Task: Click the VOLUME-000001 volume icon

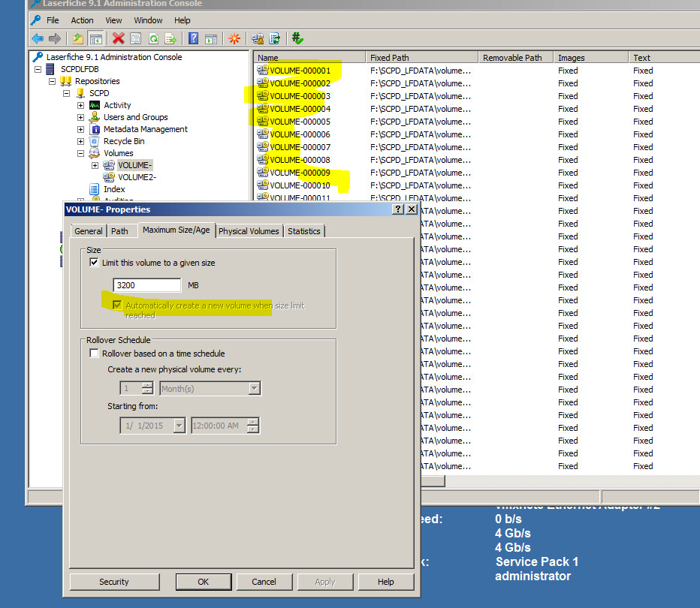Action: (263, 70)
